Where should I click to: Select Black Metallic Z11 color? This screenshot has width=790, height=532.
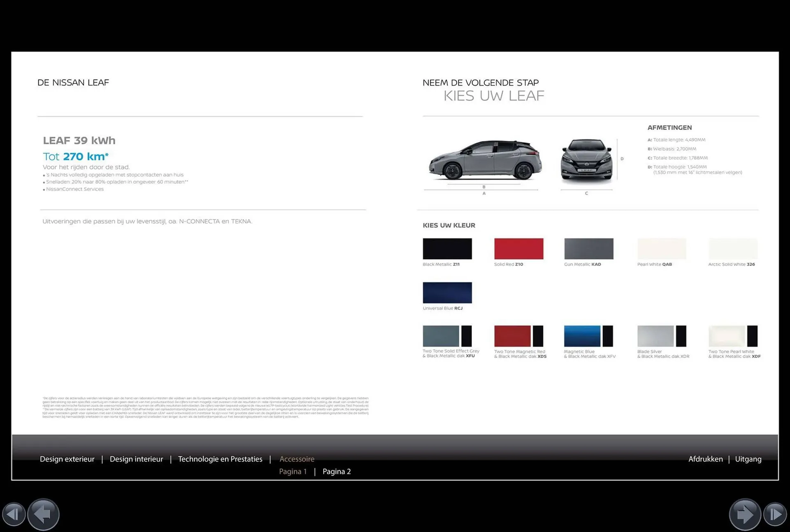pos(447,249)
